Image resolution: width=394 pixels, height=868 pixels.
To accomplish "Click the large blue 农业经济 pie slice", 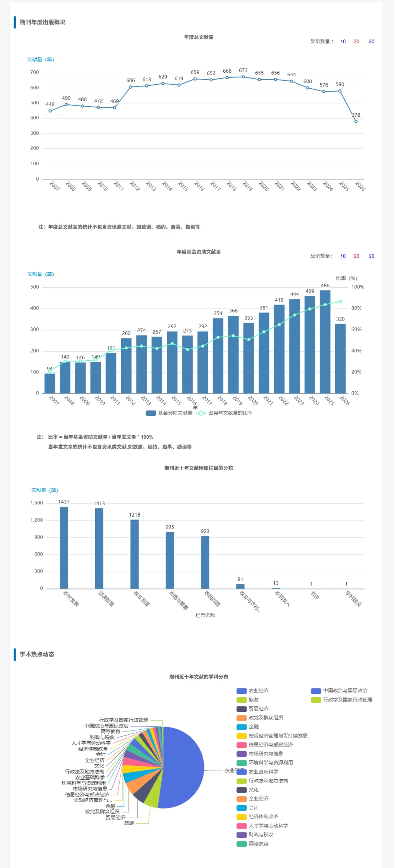I will (184, 767).
